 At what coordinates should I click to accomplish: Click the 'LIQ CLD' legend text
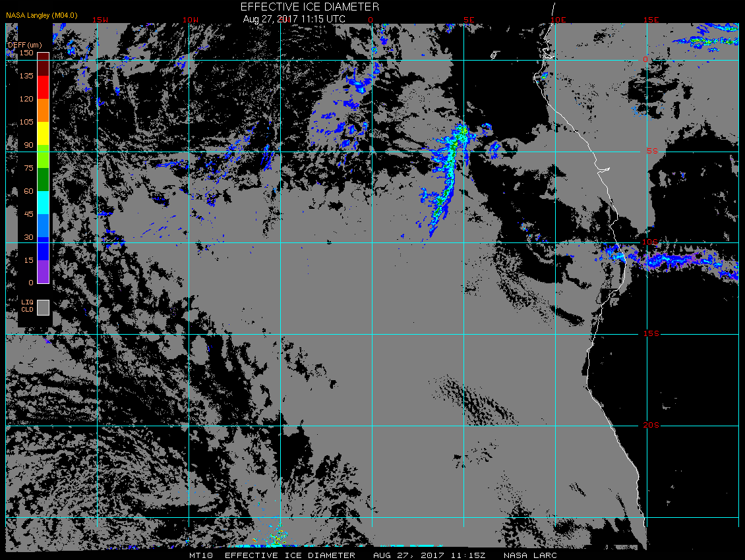click(x=27, y=306)
